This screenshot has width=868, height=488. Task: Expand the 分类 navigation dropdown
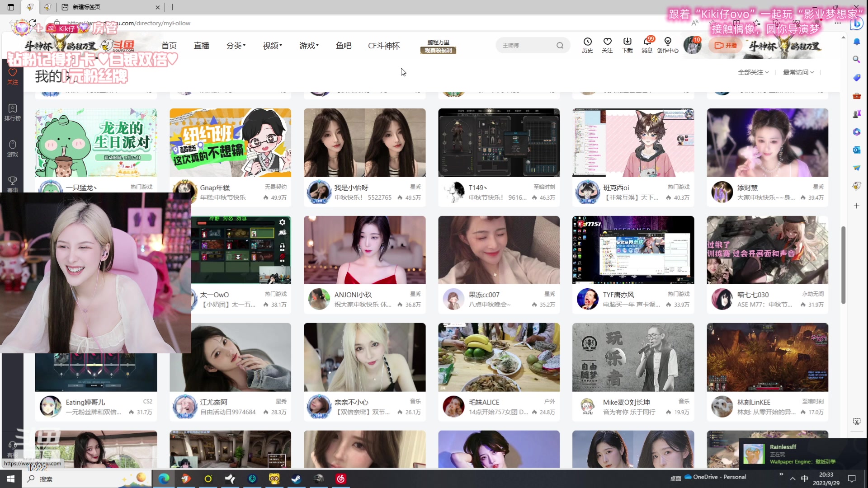pyautogui.click(x=236, y=46)
